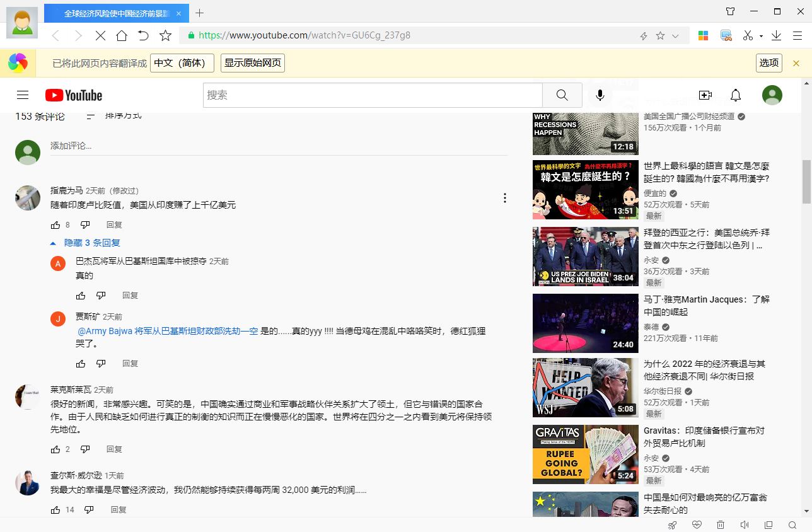Click the status bar trash icon
Viewport: 812px width, 532px height.
(721, 525)
